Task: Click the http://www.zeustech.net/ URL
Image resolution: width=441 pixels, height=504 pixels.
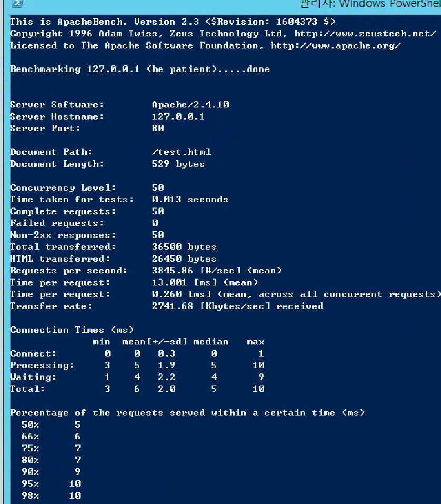Action: tap(365, 34)
